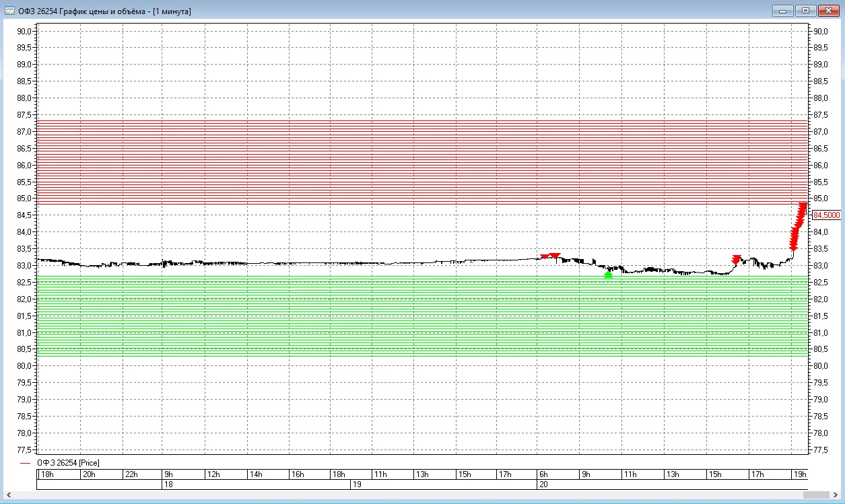Image resolution: width=845 pixels, height=504 pixels.
Task: Click 87,0 on the left price axis
Action: pyautogui.click(x=24, y=131)
